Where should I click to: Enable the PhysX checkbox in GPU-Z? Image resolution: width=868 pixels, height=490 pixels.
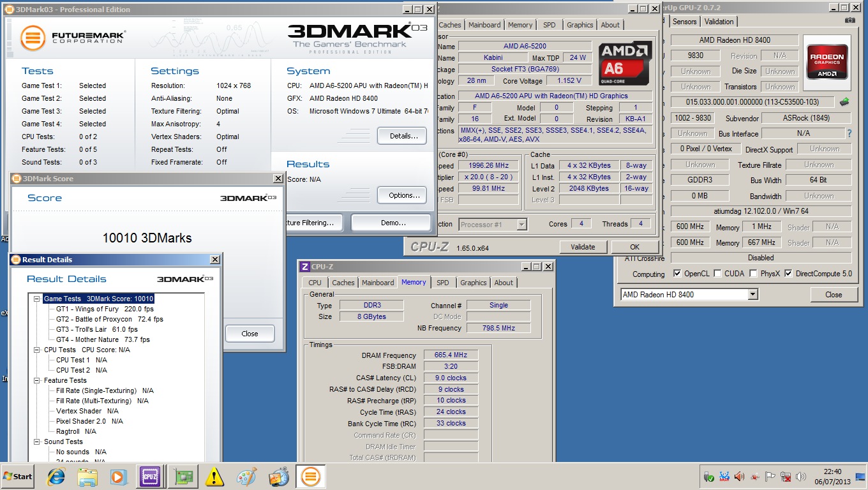coord(754,274)
